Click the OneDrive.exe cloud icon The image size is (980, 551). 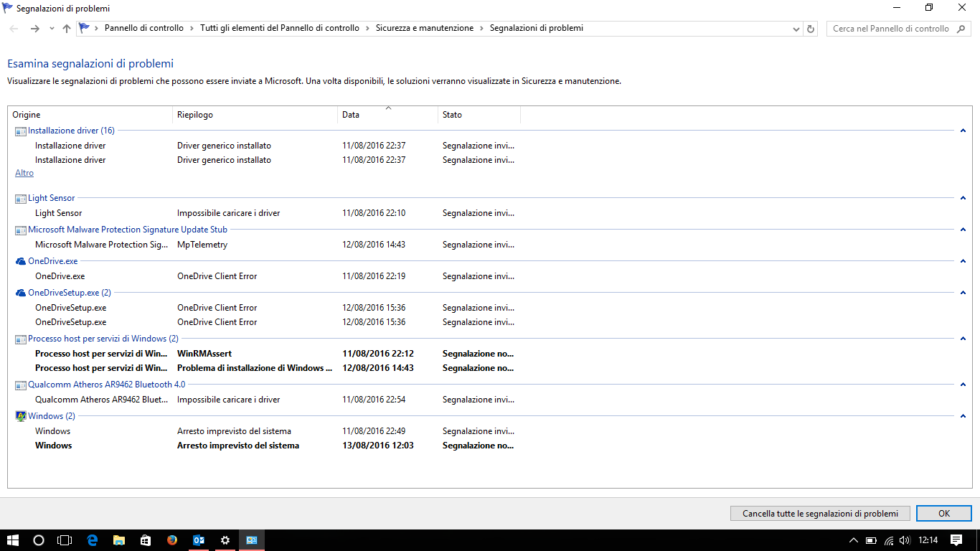coord(20,262)
